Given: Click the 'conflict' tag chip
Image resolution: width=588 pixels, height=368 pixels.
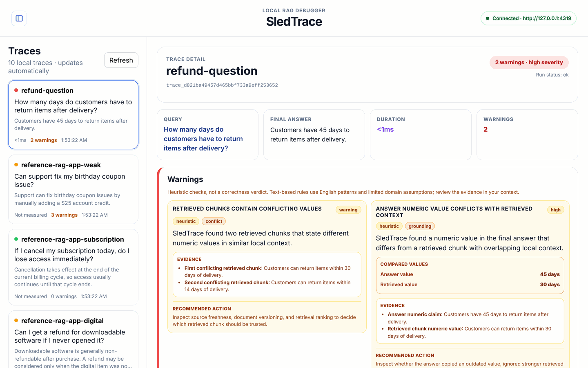Looking at the screenshot, I should point(214,221).
